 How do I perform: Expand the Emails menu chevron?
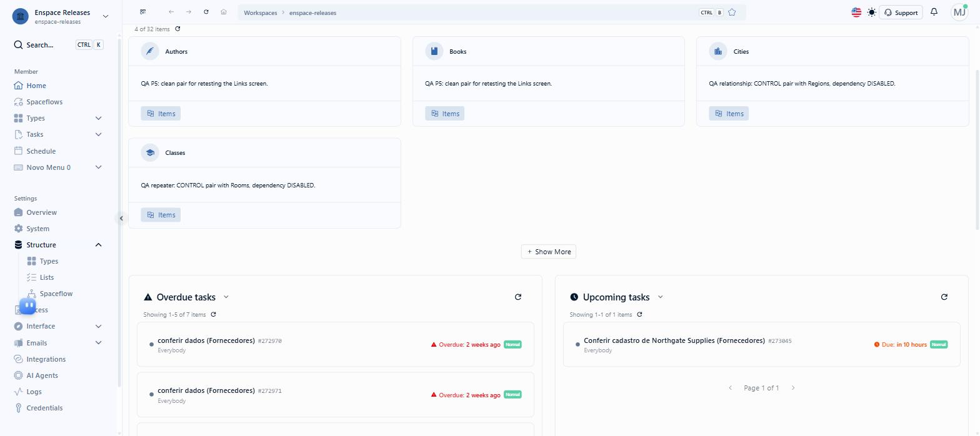pyautogui.click(x=98, y=343)
